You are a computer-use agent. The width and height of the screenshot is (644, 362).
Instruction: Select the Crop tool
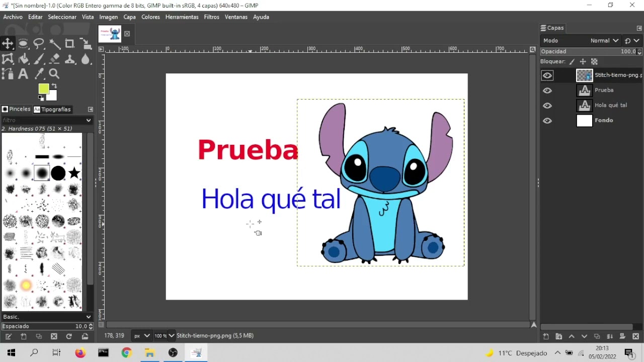(x=70, y=44)
